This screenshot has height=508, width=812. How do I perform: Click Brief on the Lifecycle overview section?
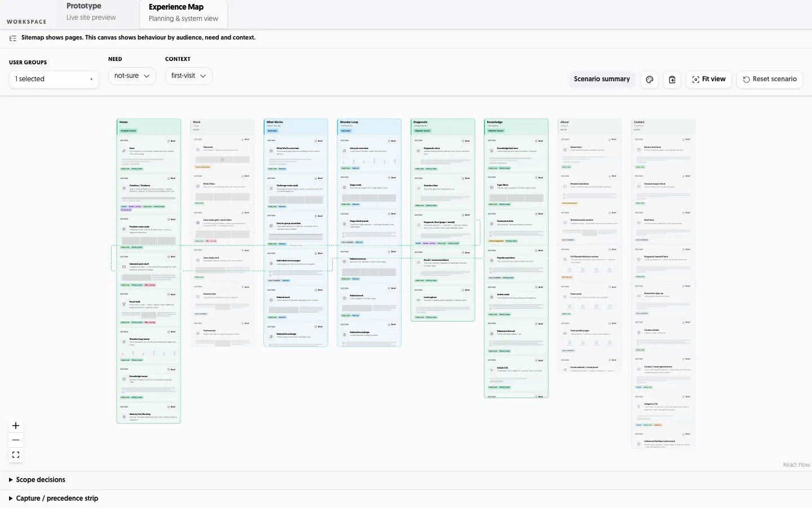392,141
